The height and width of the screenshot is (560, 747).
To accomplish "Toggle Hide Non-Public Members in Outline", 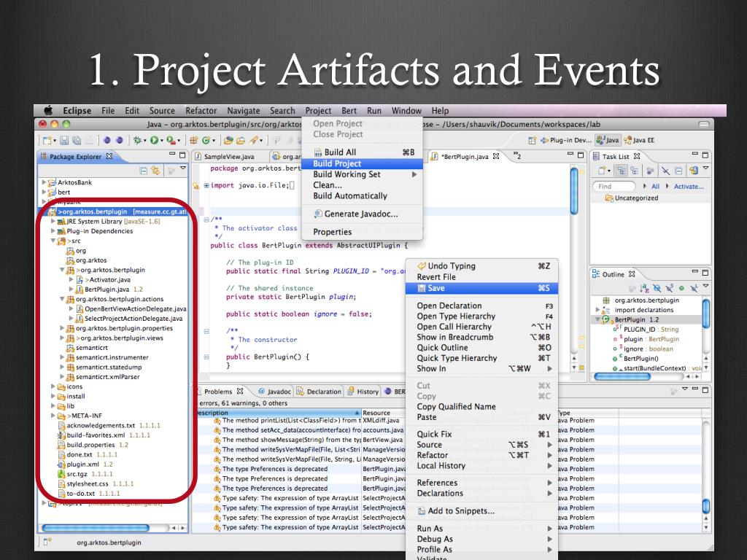I will [681, 288].
